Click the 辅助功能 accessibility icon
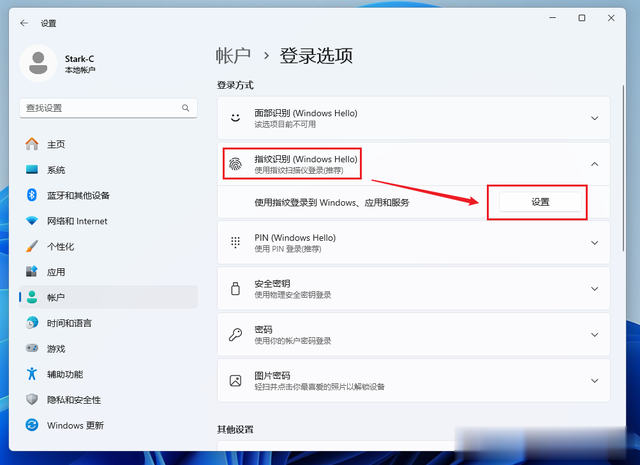The width and height of the screenshot is (640, 465). point(32,374)
